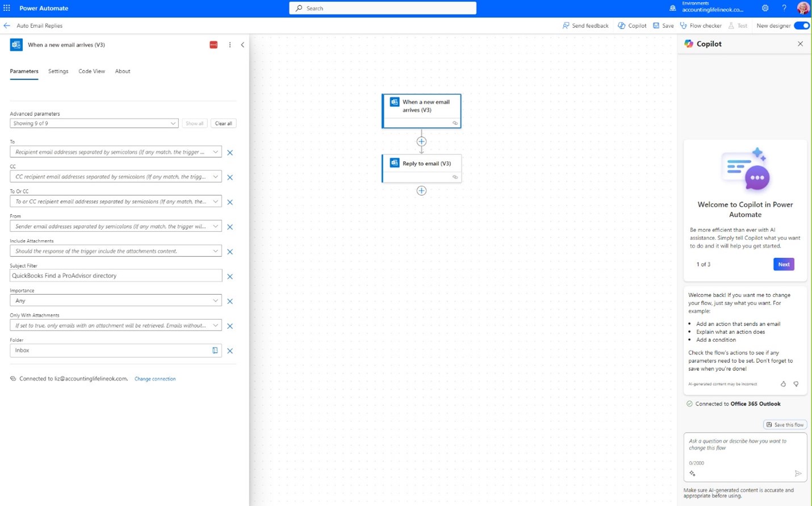The image size is (812, 506).
Task: Expand the Importance dropdown
Action: [x=216, y=300]
